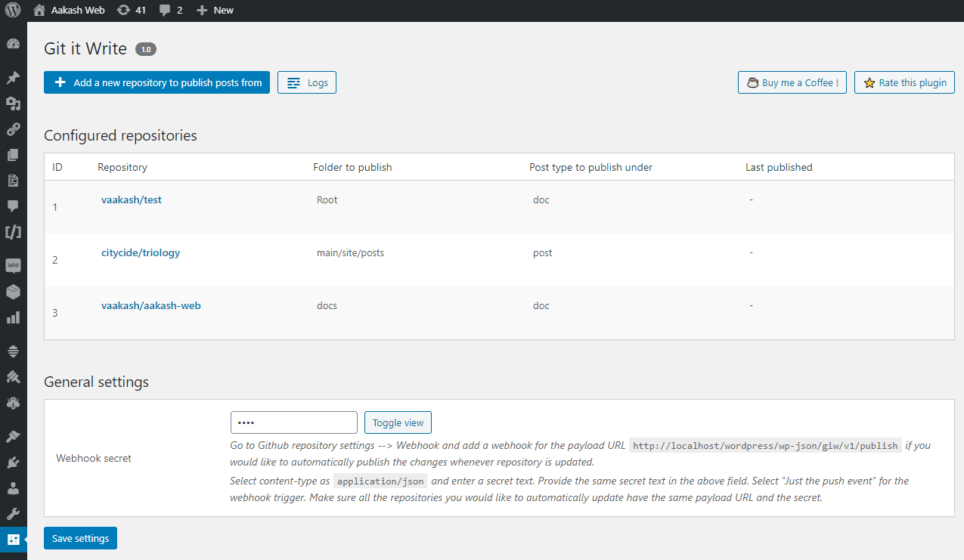Click doc post type in vaakash/aakash-web row
The width and height of the screenshot is (964, 560).
(x=541, y=306)
